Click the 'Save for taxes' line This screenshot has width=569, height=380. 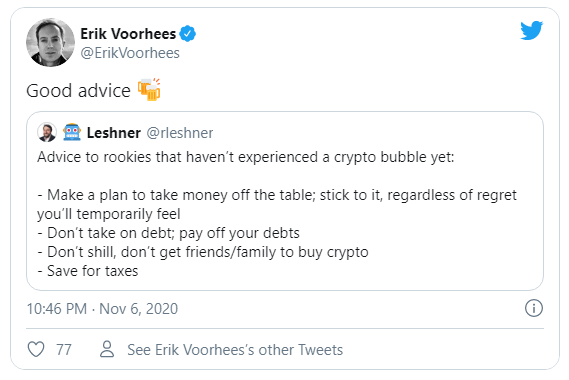click(x=88, y=271)
